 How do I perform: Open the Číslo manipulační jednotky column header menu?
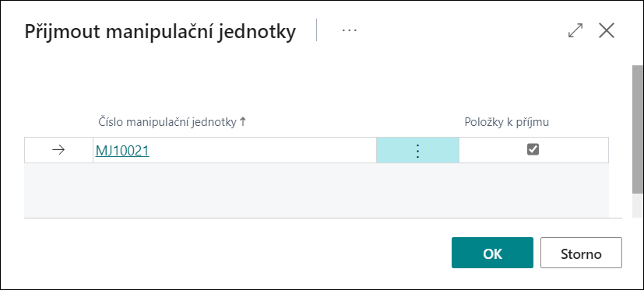[x=167, y=122]
